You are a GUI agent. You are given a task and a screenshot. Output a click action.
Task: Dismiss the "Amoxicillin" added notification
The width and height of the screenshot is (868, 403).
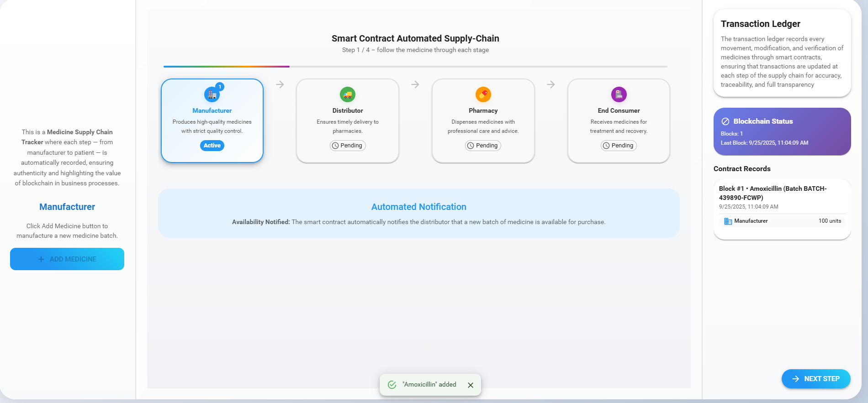[471, 385]
